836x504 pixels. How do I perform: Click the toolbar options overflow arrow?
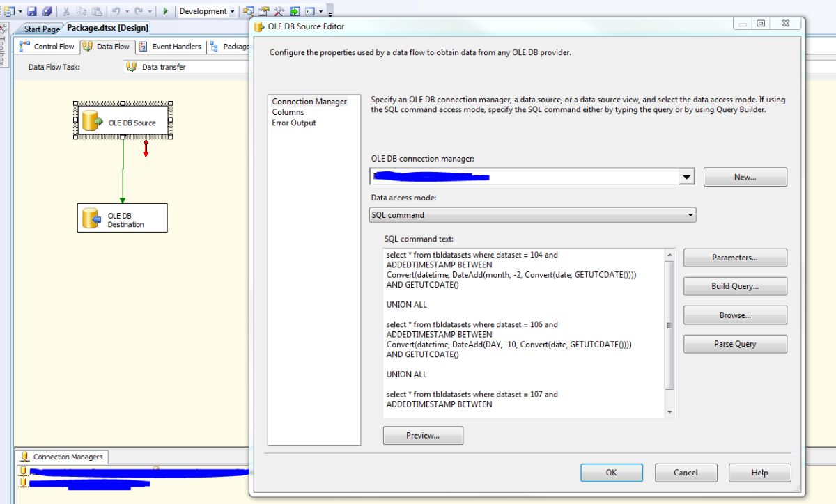coord(330,13)
